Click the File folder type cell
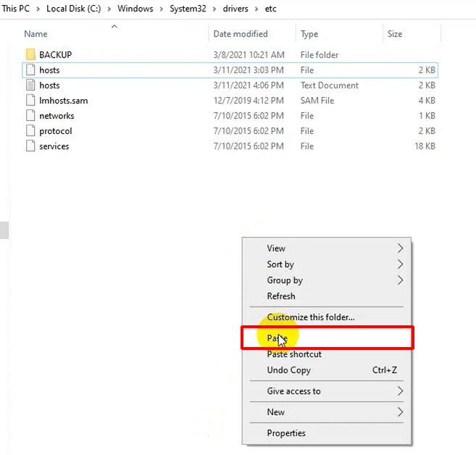 [x=319, y=55]
